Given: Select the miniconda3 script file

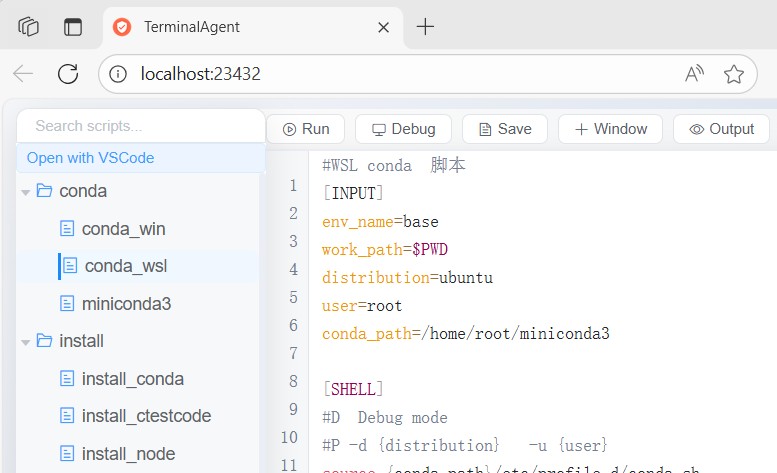Looking at the screenshot, I should pyautogui.click(x=126, y=303).
